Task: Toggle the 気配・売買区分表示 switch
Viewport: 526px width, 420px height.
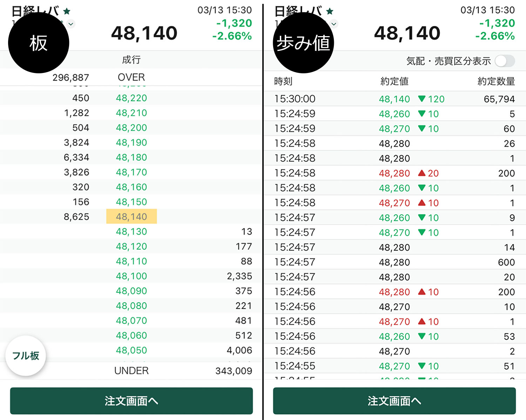Action: [x=505, y=61]
